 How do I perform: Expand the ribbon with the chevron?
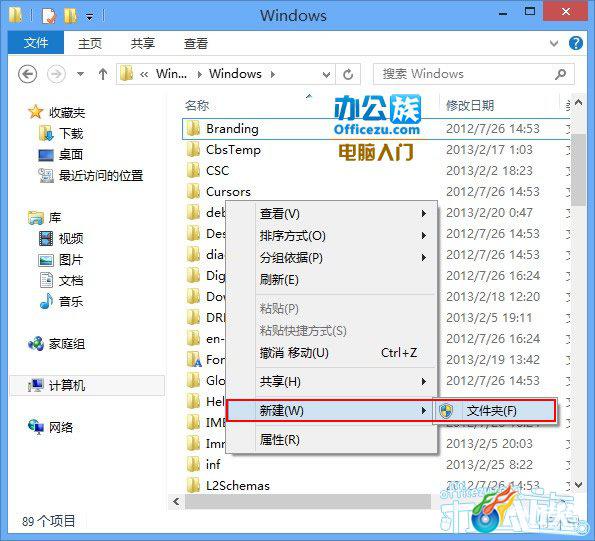[554, 44]
